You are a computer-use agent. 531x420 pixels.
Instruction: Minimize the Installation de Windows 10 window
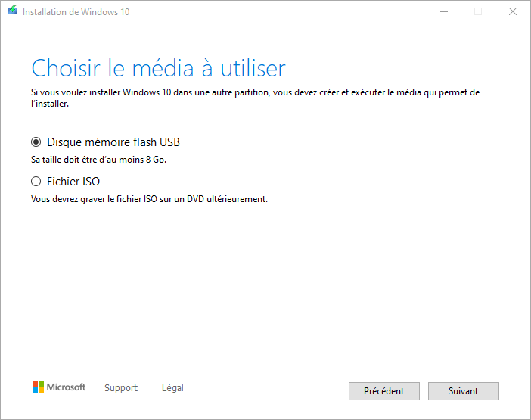tap(444, 12)
